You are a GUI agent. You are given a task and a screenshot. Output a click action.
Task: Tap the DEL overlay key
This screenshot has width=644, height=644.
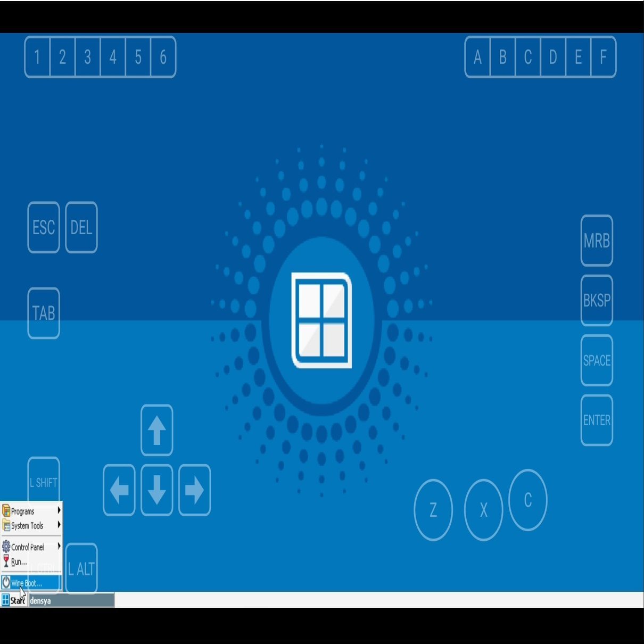(x=81, y=227)
